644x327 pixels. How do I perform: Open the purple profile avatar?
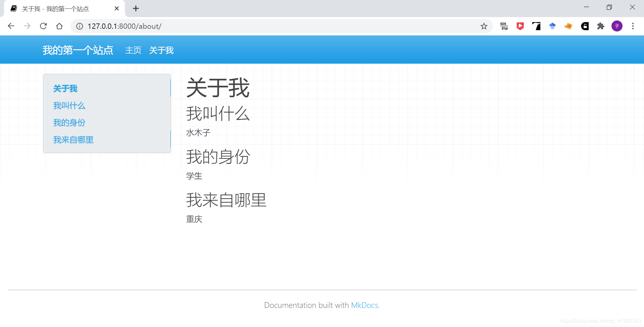pyautogui.click(x=617, y=26)
